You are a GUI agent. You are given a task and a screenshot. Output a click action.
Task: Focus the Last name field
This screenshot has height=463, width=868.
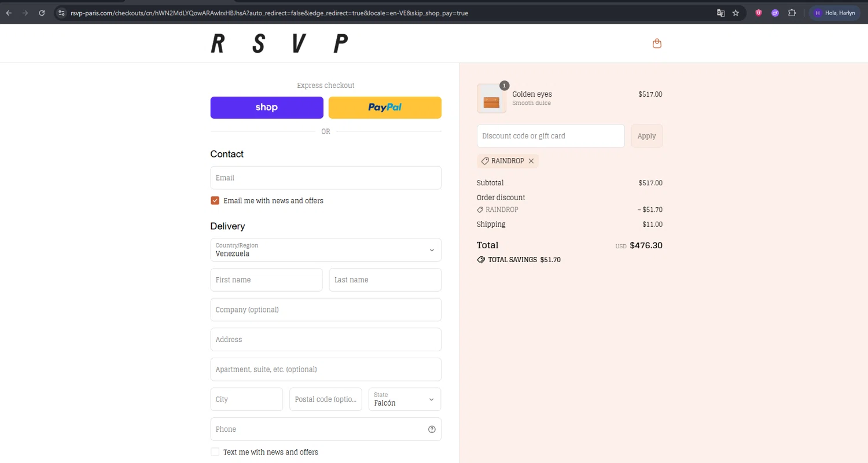pyautogui.click(x=385, y=280)
